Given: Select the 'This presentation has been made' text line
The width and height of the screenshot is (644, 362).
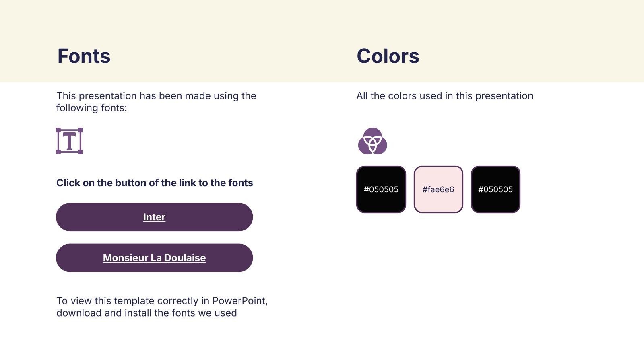Looking at the screenshot, I should point(156,96).
